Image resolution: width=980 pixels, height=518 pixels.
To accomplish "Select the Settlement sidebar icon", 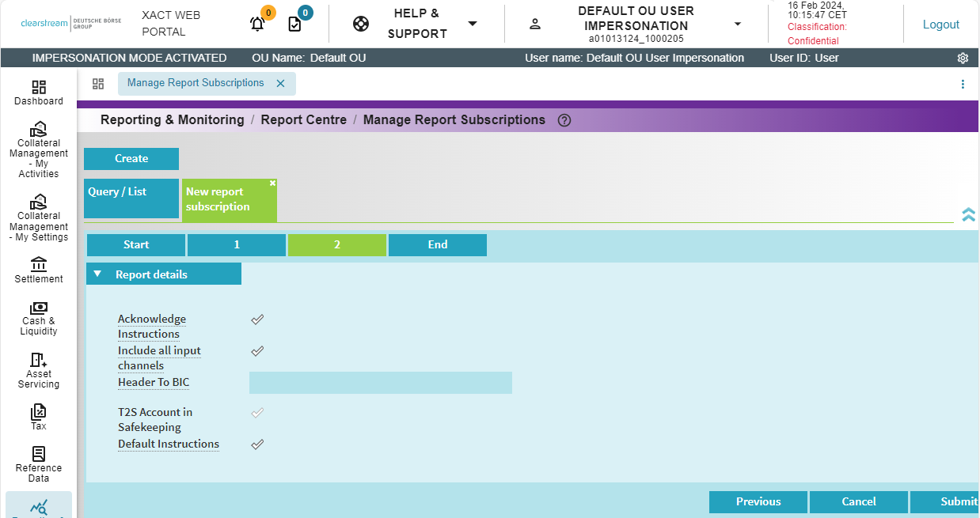I will [38, 271].
